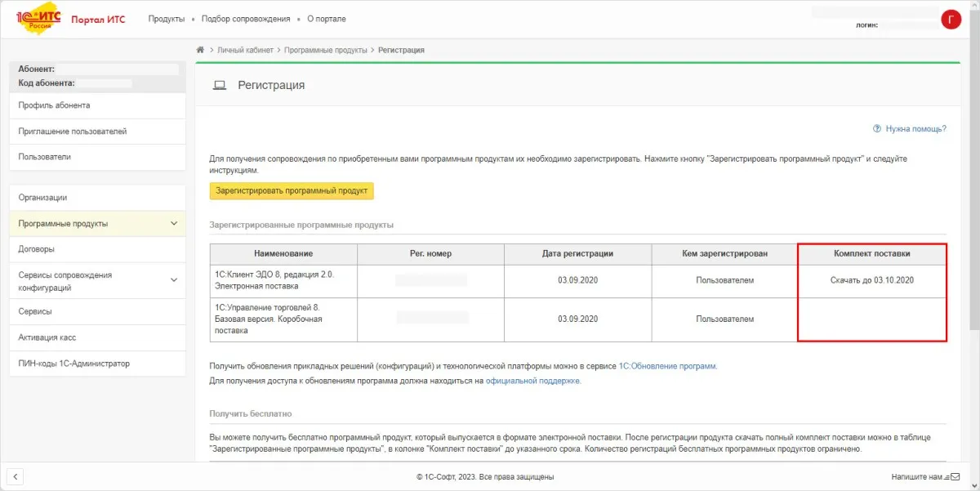This screenshot has width=980, height=491.
Task: Open Программные продукты breadcrumb link
Action: pos(325,50)
